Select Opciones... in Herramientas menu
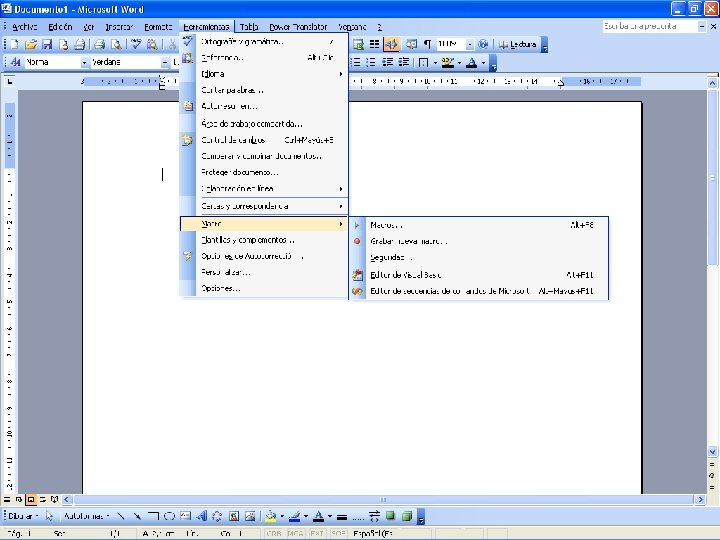The image size is (720, 540). (x=264, y=288)
